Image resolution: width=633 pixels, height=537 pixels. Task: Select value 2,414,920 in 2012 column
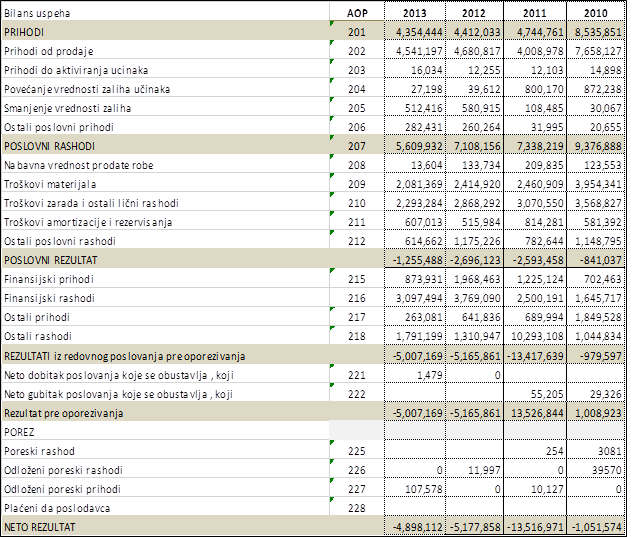coord(477,184)
